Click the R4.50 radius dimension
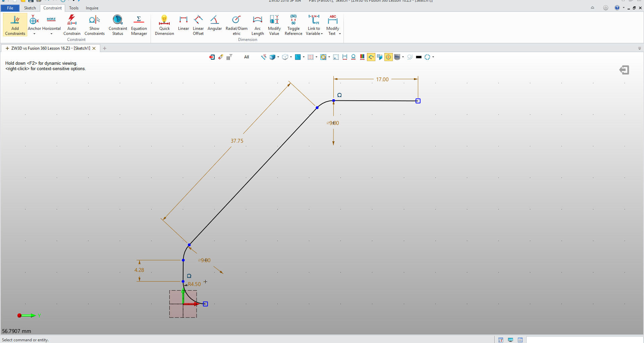Viewport: 644px width, 343px height. point(194,284)
